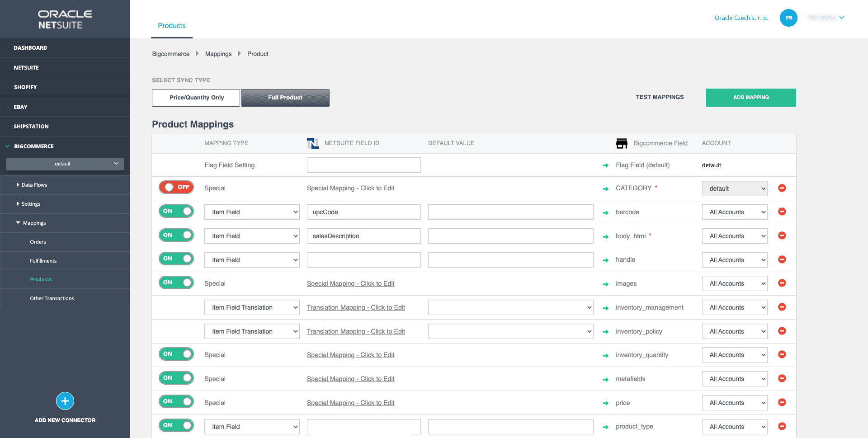Toggle the inventory_quantity mapping switch
This screenshot has width=868, height=438.
click(x=176, y=354)
